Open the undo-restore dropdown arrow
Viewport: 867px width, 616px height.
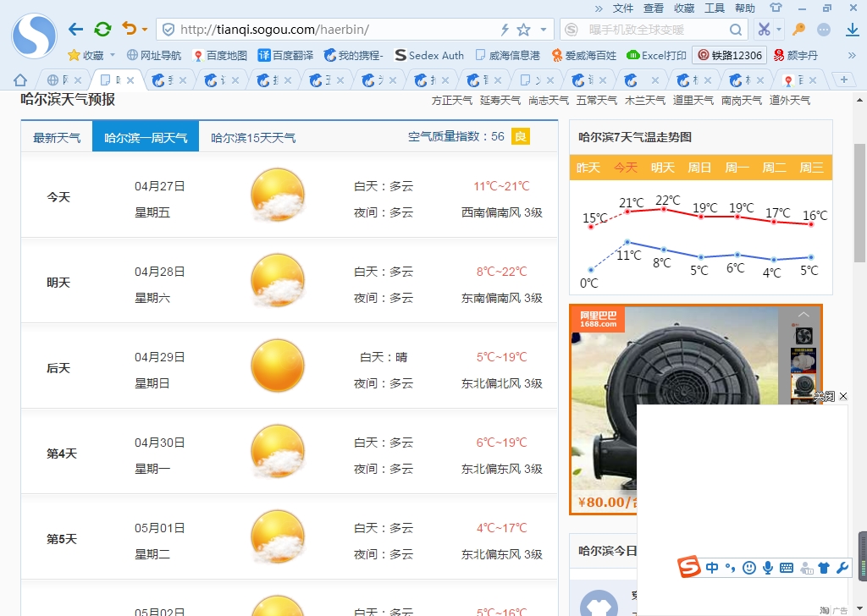coord(144,30)
